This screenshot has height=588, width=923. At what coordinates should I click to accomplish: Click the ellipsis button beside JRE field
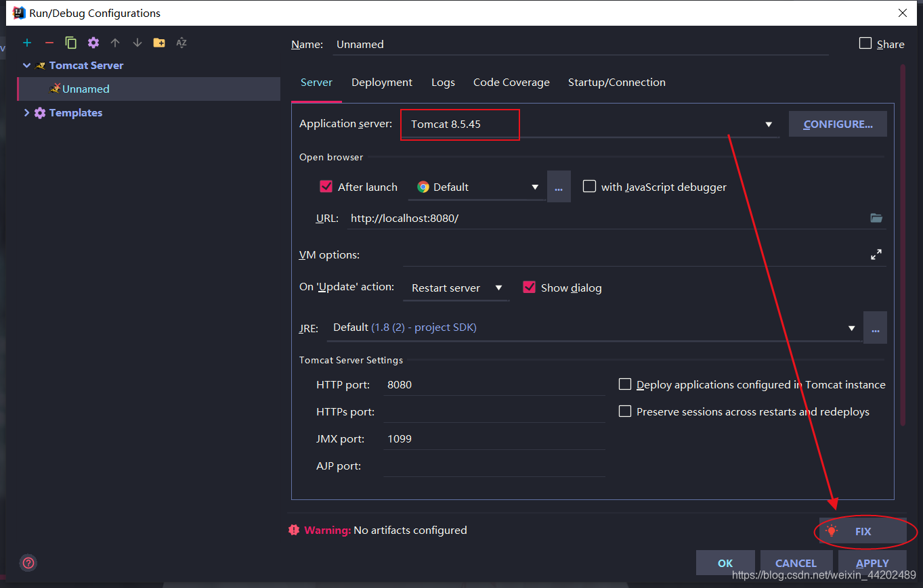pos(875,327)
